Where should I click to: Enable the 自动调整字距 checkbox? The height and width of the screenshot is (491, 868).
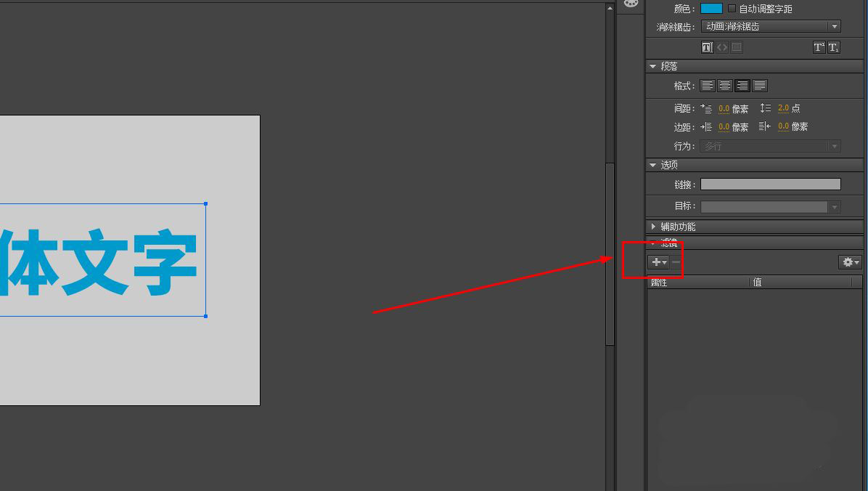coord(732,8)
